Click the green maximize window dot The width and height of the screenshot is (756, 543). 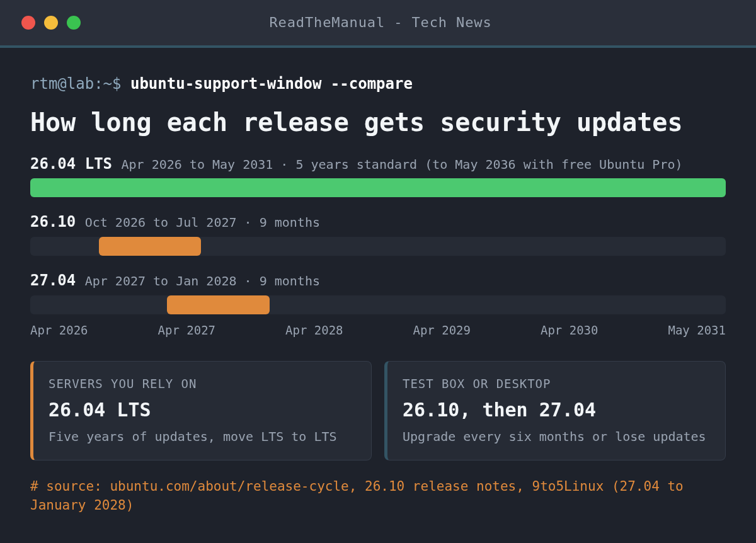[74, 23]
